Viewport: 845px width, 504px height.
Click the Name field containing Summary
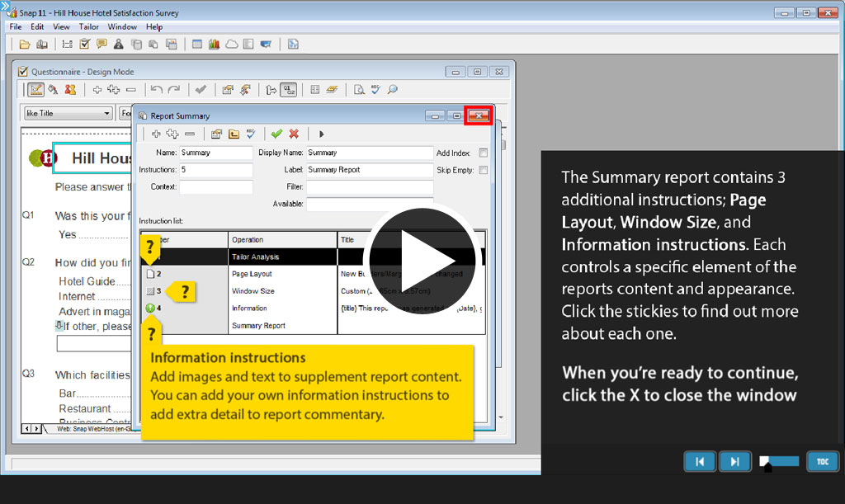[215, 153]
